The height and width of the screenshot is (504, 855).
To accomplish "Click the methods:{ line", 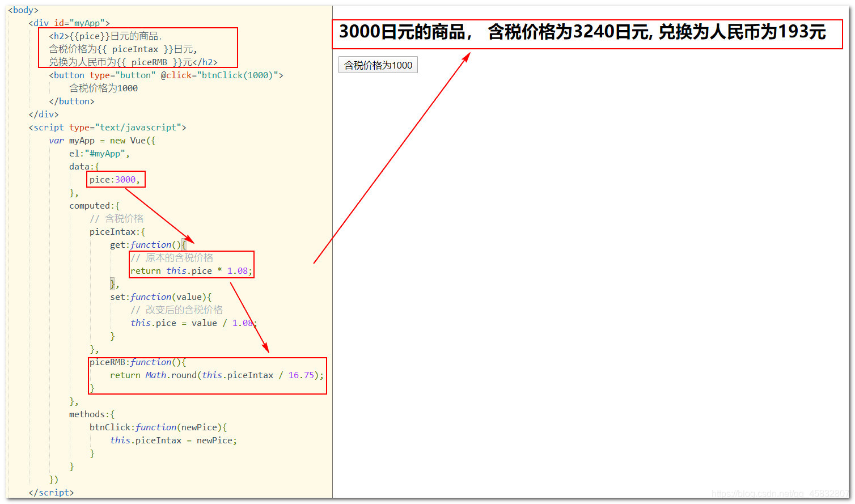I will 92,414.
